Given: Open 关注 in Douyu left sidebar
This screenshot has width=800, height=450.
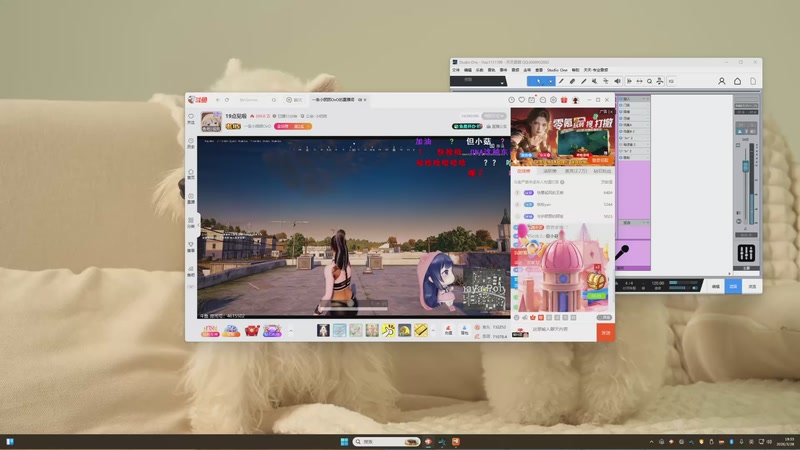Looking at the screenshot, I should click(x=191, y=119).
